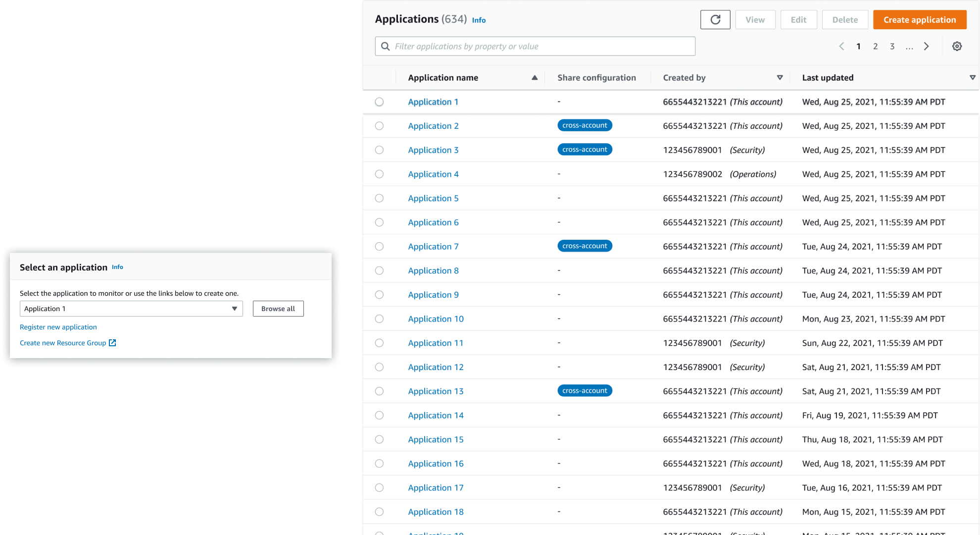Click the search magnifier icon in filter box
Screen dimensions: 980x535
tap(386, 47)
